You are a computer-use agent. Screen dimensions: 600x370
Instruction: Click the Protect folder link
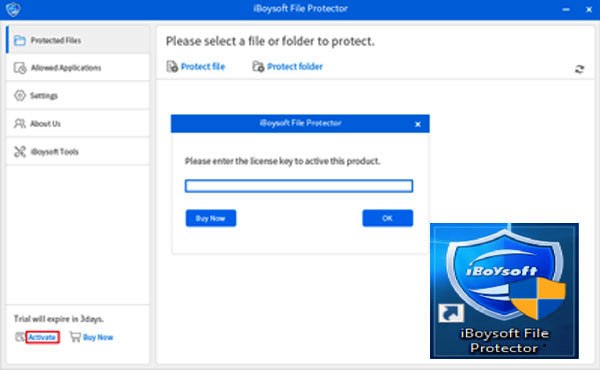tap(295, 67)
